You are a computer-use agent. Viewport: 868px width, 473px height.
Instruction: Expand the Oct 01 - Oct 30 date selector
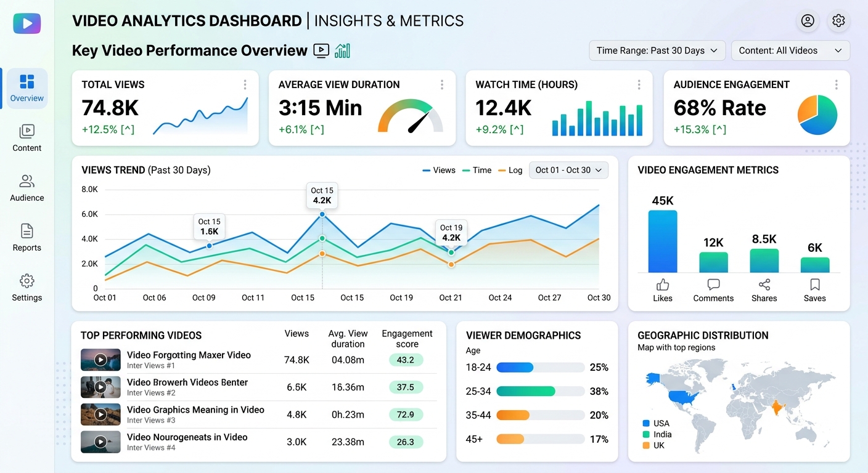point(568,170)
